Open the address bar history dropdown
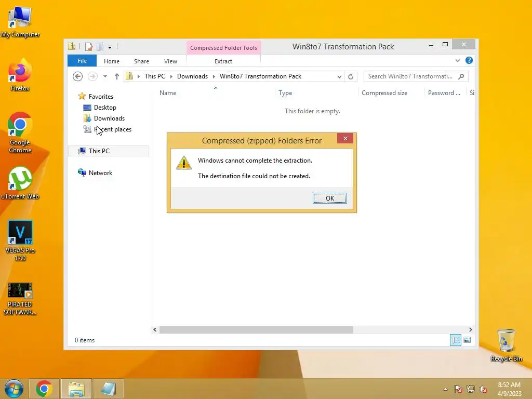 [339, 77]
